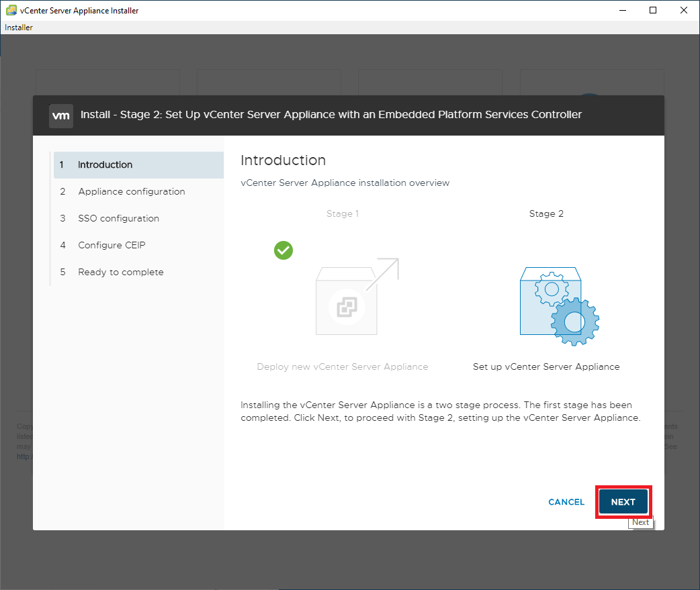Select the Introduction step in sidebar
700x590 pixels.
pos(105,165)
